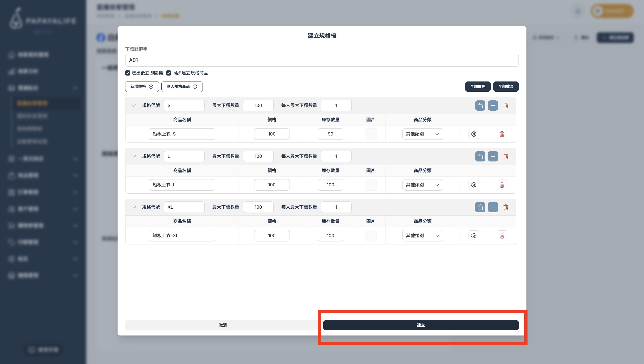Open the gear settings for 短板上衣–XL product
Screen dimensions: 644x364
click(474, 236)
